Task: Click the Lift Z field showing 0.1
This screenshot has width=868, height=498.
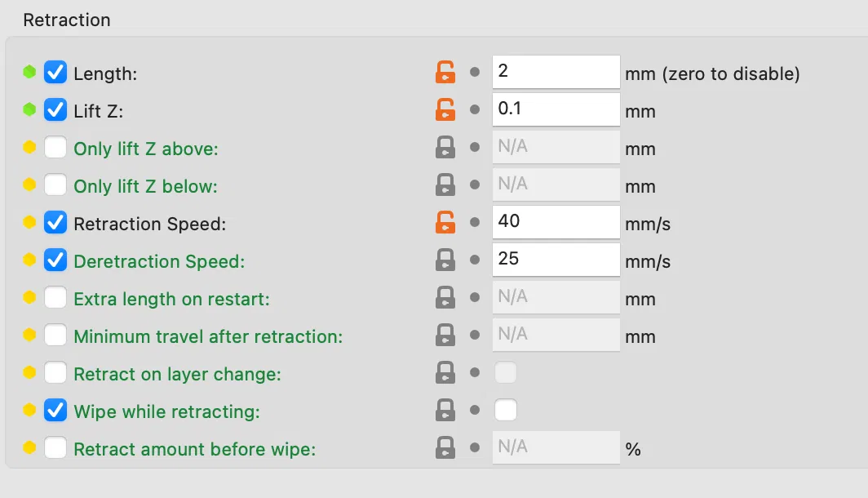Action: pyautogui.click(x=556, y=109)
